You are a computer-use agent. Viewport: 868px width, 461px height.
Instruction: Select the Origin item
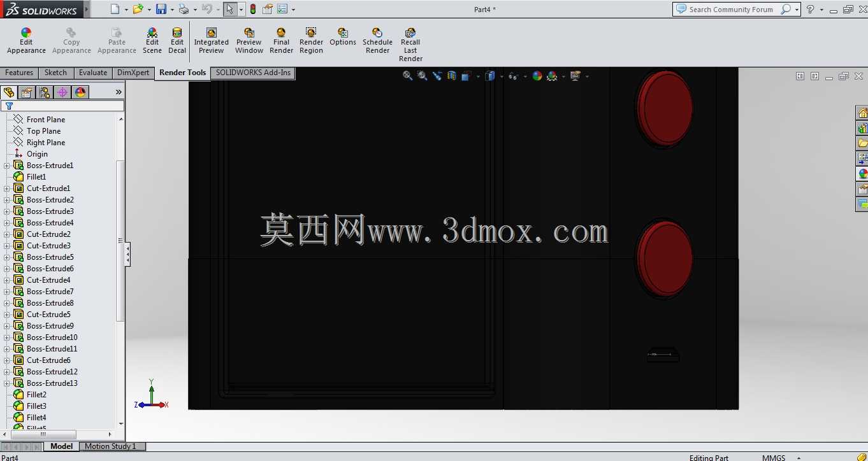click(37, 154)
